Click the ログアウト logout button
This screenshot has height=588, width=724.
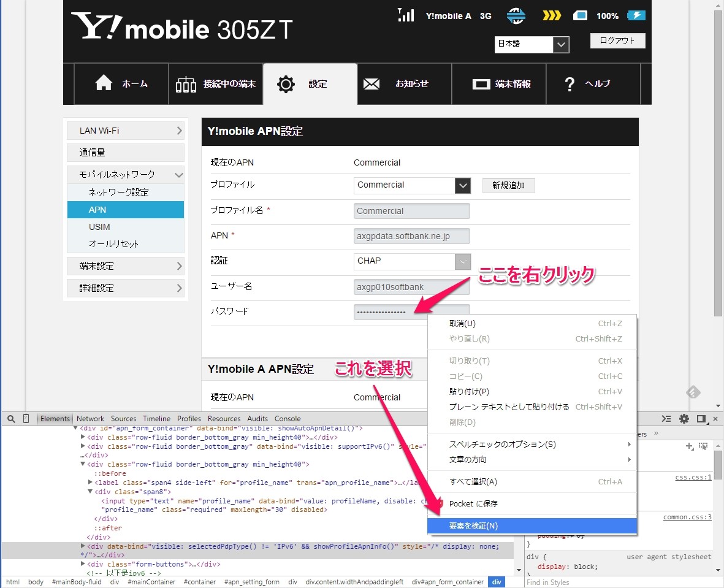click(617, 40)
